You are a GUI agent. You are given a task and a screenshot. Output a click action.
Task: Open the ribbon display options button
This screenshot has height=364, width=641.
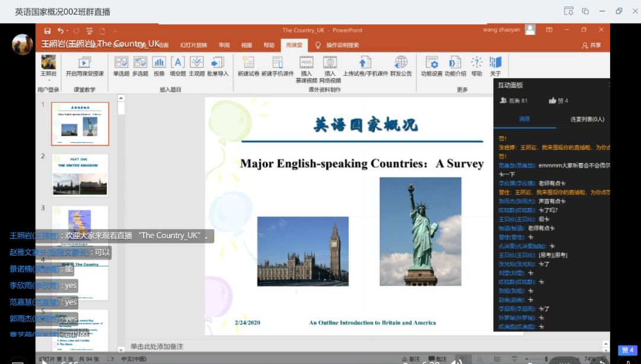549,30
